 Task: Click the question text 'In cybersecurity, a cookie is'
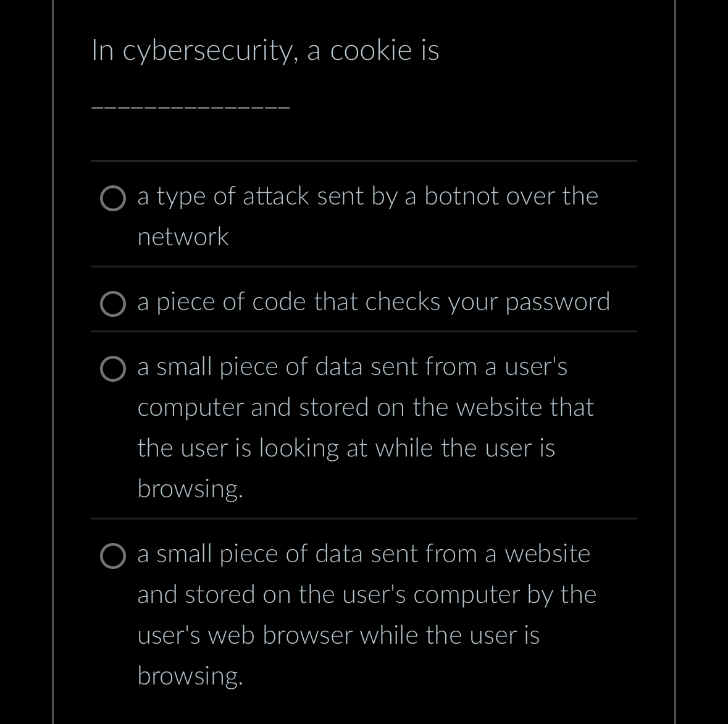coord(265,50)
